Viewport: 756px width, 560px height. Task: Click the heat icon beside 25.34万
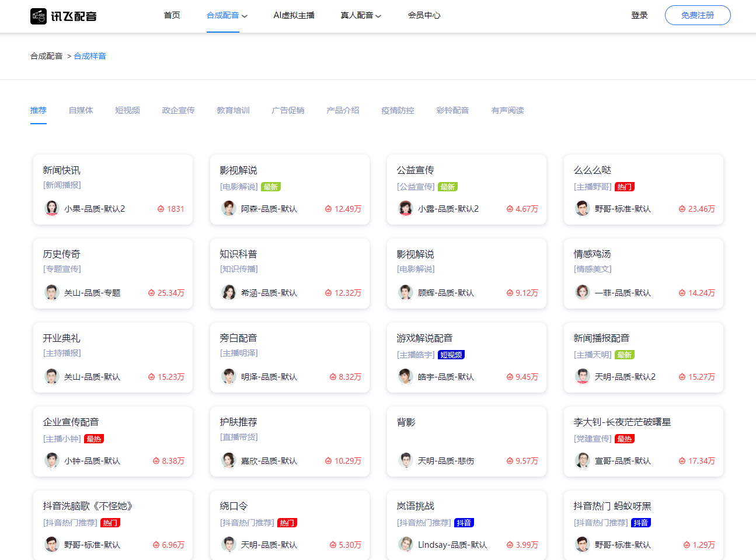152,293
